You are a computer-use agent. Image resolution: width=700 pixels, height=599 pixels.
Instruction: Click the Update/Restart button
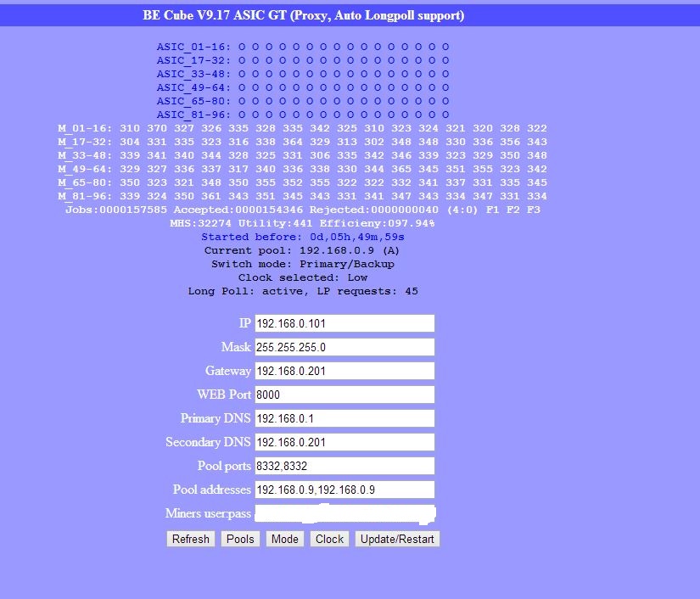click(397, 539)
